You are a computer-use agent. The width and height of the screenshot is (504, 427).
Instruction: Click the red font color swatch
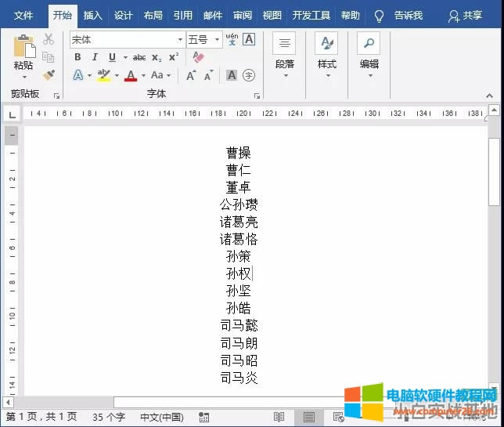(x=131, y=75)
